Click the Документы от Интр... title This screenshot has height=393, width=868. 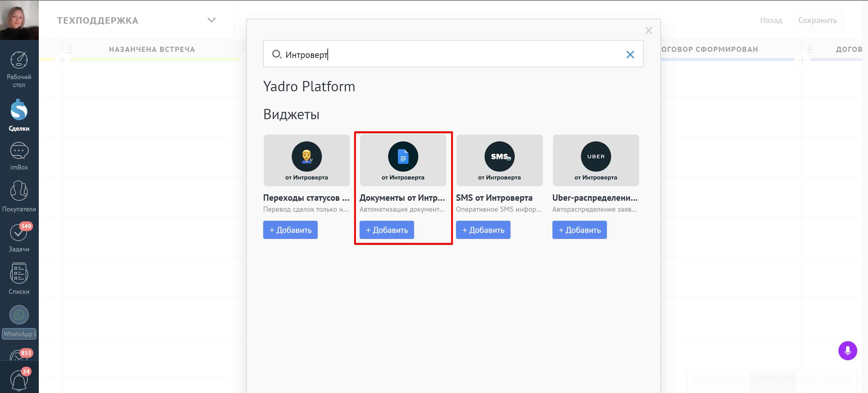pyautogui.click(x=402, y=197)
